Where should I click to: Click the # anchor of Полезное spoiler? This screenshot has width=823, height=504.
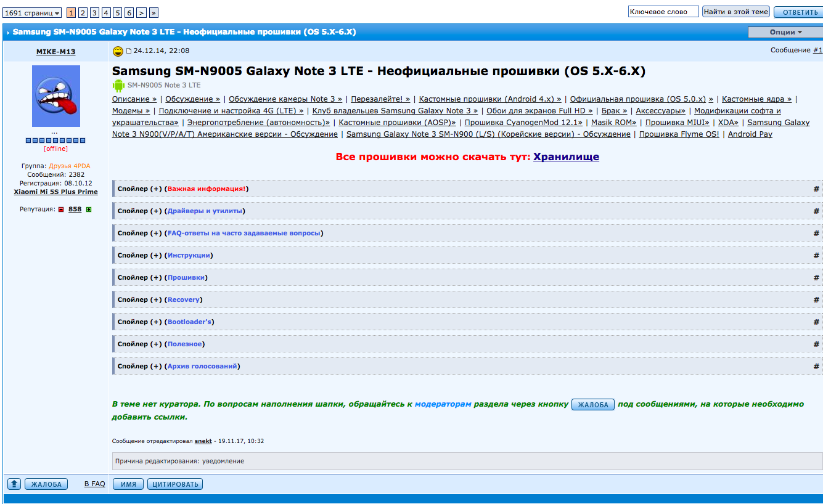pos(816,344)
